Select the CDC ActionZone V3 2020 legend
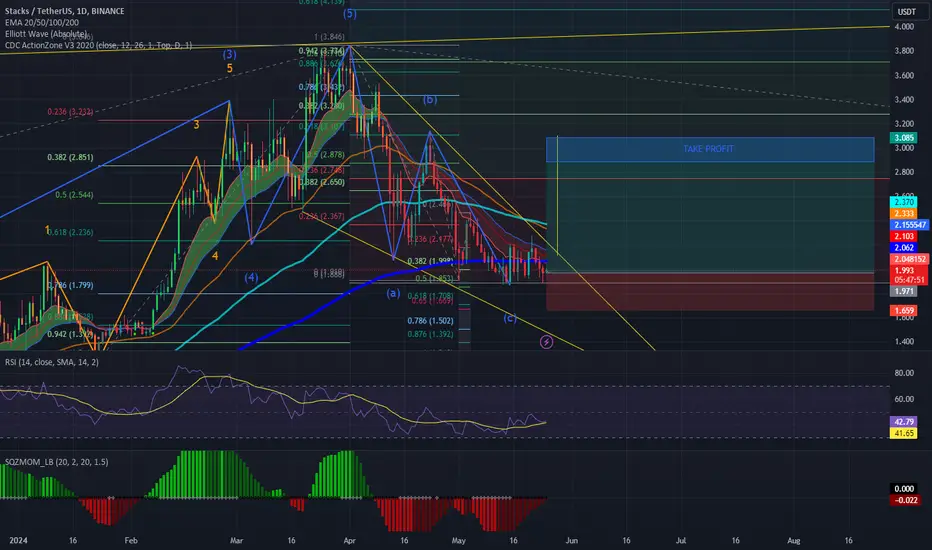932x550 pixels. 99,45
